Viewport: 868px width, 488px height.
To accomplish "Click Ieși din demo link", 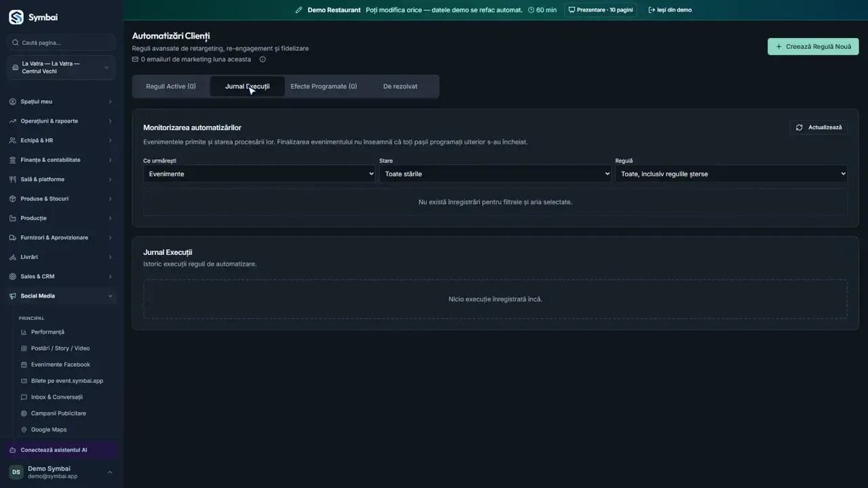I will coord(670,10).
